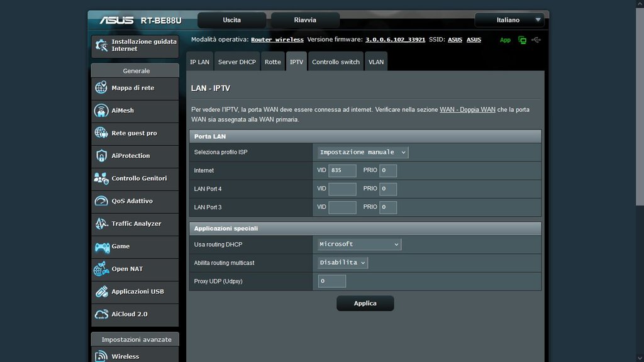Select the Controllo Genitori icon
Viewport: 644px width, 362px height.
(x=101, y=178)
